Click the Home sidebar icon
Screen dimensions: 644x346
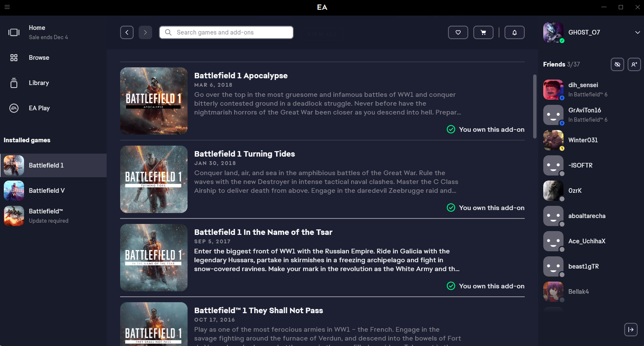coord(14,32)
